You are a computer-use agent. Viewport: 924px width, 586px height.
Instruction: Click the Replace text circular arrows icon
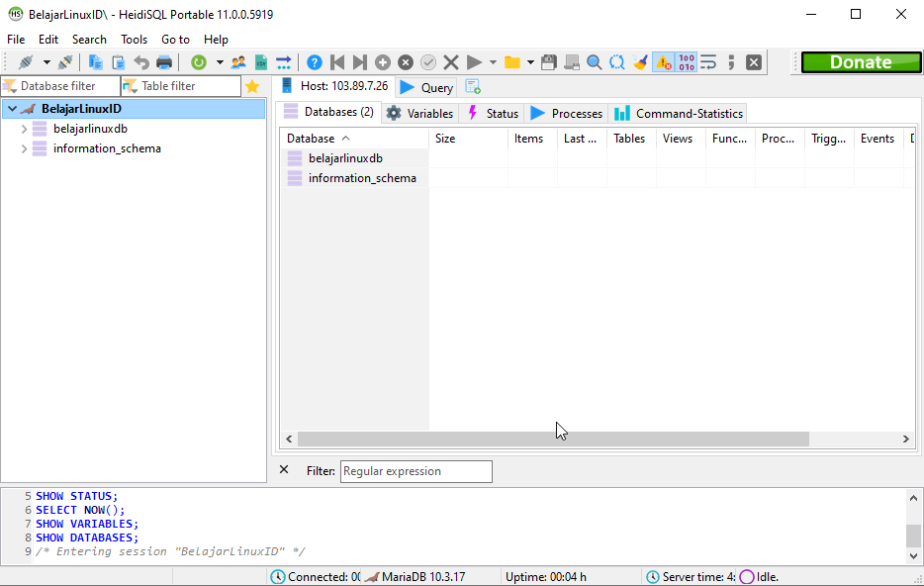[617, 62]
